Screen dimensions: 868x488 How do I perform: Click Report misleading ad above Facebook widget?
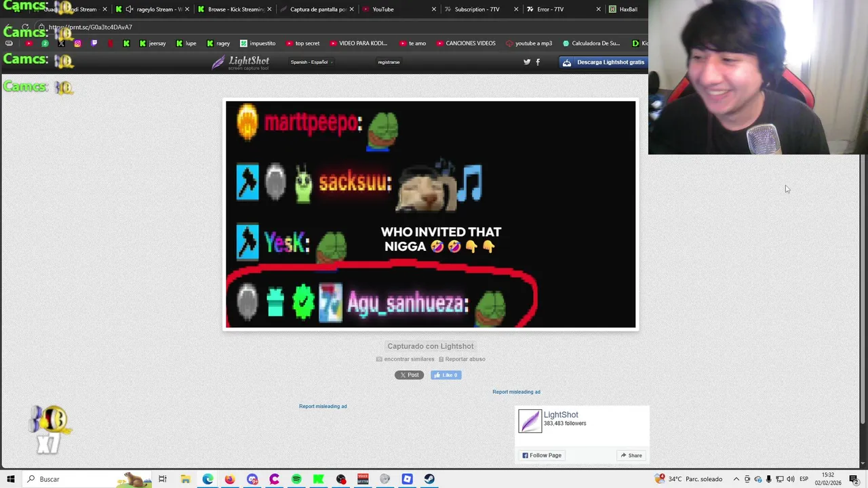[516, 392]
